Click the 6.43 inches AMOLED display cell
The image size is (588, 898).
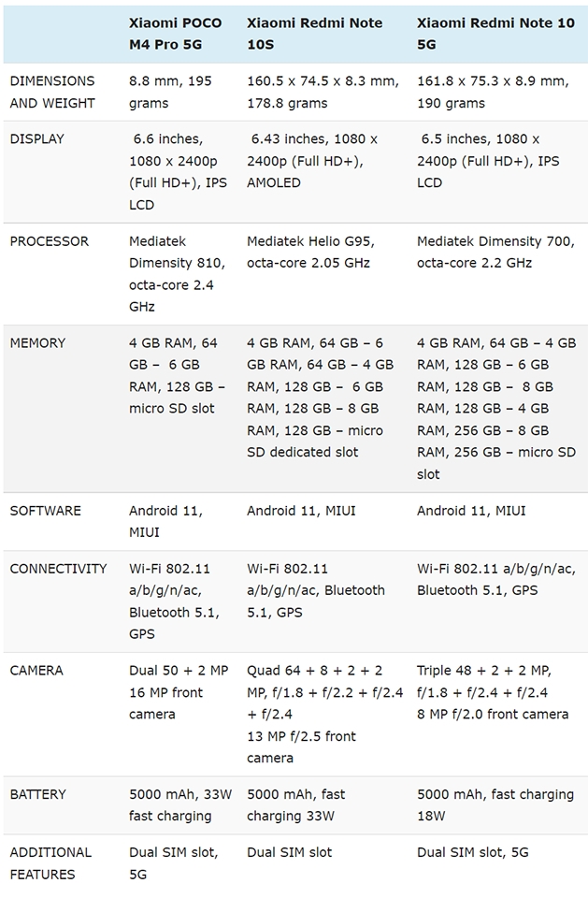(312, 161)
